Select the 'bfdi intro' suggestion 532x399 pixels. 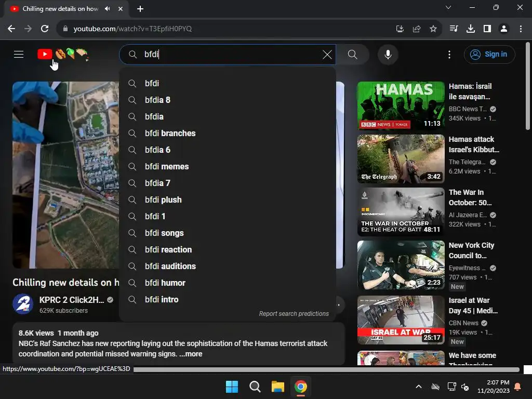click(x=228, y=300)
